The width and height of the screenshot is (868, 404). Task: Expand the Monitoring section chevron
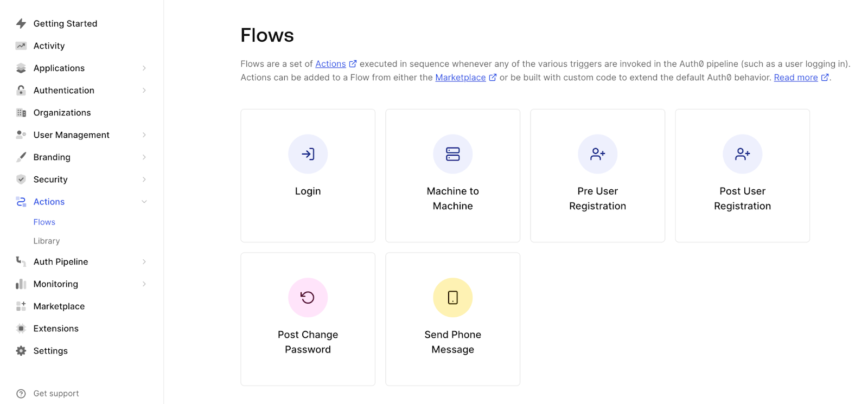(144, 284)
